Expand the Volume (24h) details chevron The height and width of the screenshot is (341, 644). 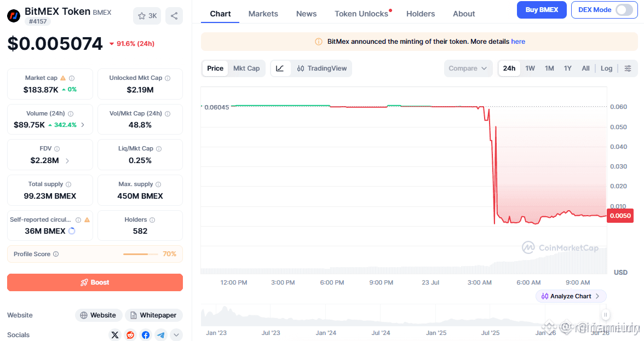point(83,125)
